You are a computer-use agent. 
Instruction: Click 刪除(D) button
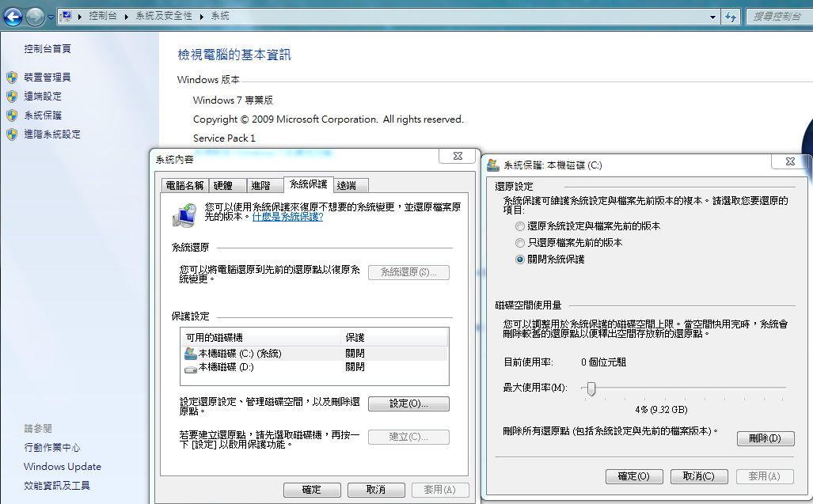coord(766,439)
